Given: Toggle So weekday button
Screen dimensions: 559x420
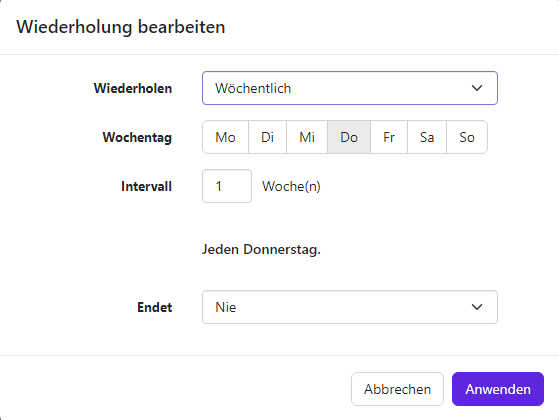Looking at the screenshot, I should (x=467, y=137).
